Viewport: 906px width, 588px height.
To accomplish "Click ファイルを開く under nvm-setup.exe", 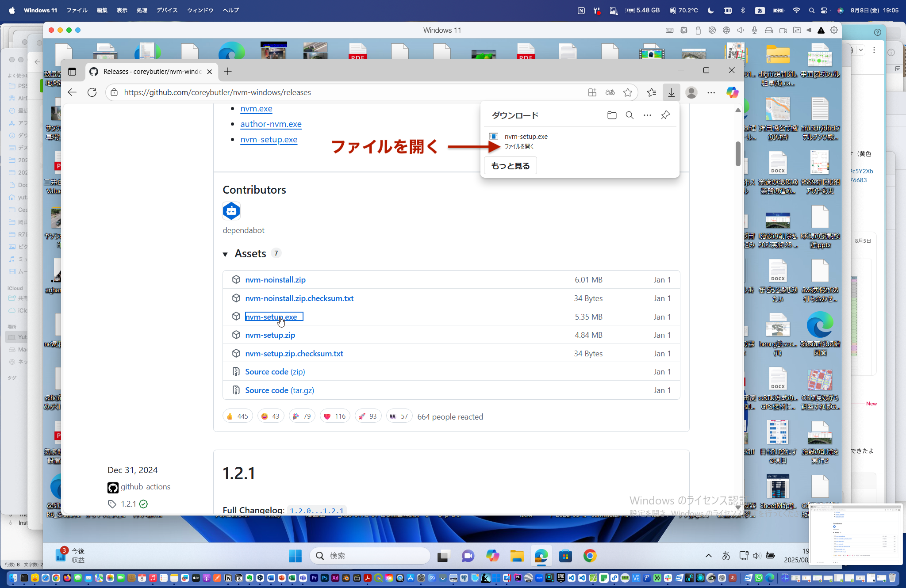I will 518,146.
